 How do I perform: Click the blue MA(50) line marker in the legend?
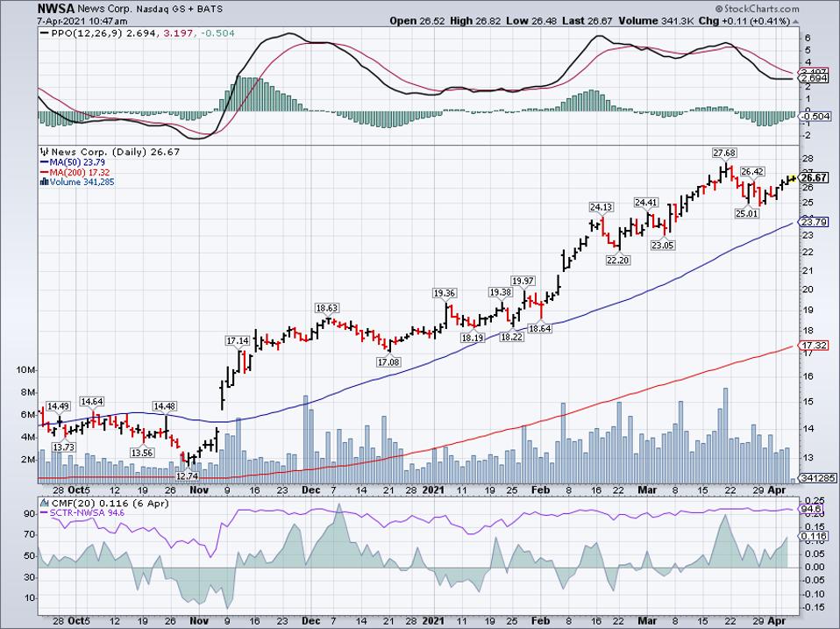pos(44,162)
